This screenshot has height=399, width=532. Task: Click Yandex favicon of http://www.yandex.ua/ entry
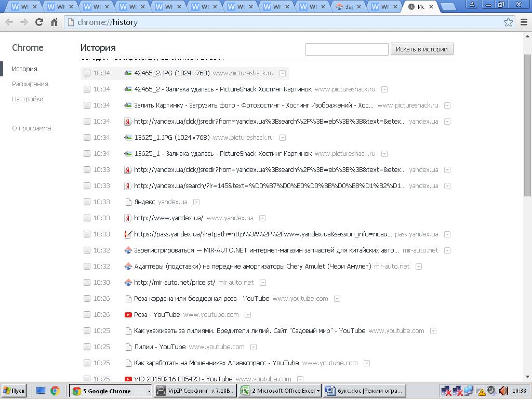pyautogui.click(x=128, y=218)
